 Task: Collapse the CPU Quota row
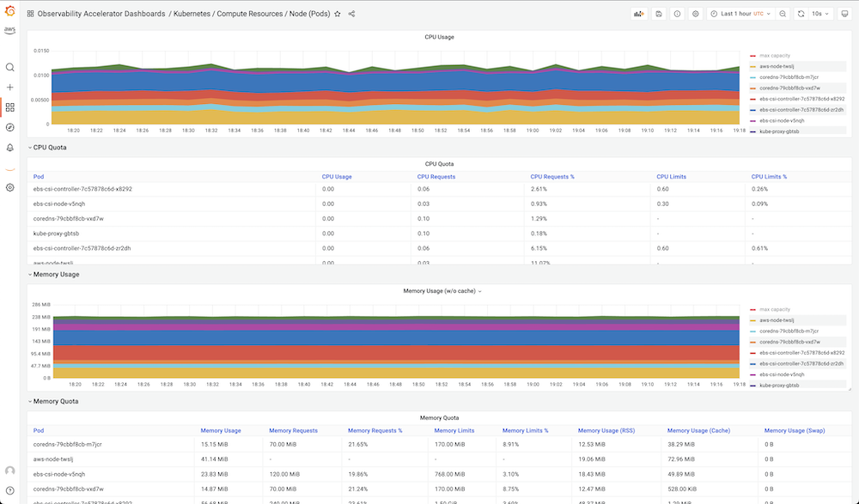click(47, 148)
